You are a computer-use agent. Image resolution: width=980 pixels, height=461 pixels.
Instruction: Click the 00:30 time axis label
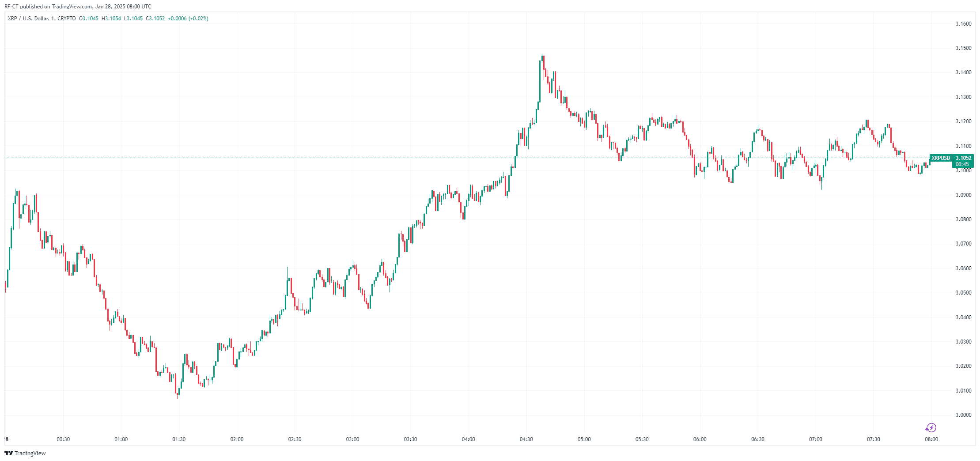click(x=63, y=439)
